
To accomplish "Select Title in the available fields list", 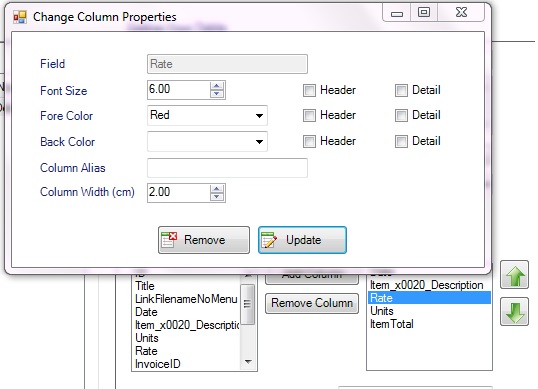I will pyautogui.click(x=145, y=286).
